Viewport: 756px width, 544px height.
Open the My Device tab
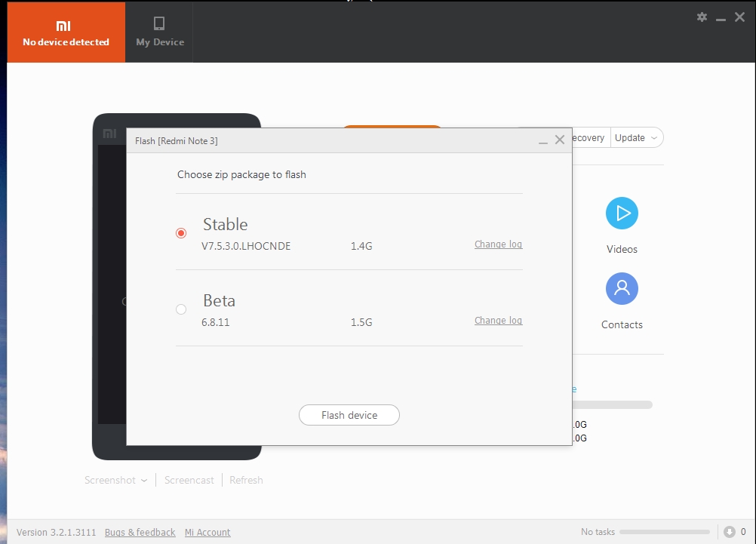click(160, 32)
